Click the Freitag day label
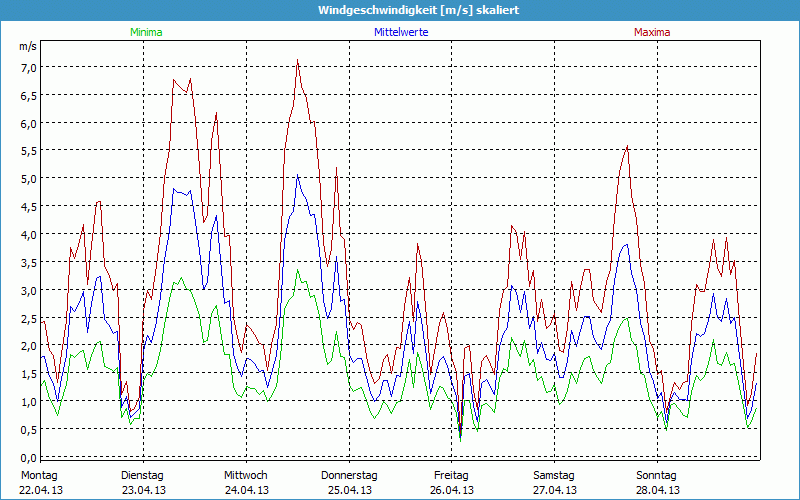Screen dimensions: 800x500 point(451,476)
